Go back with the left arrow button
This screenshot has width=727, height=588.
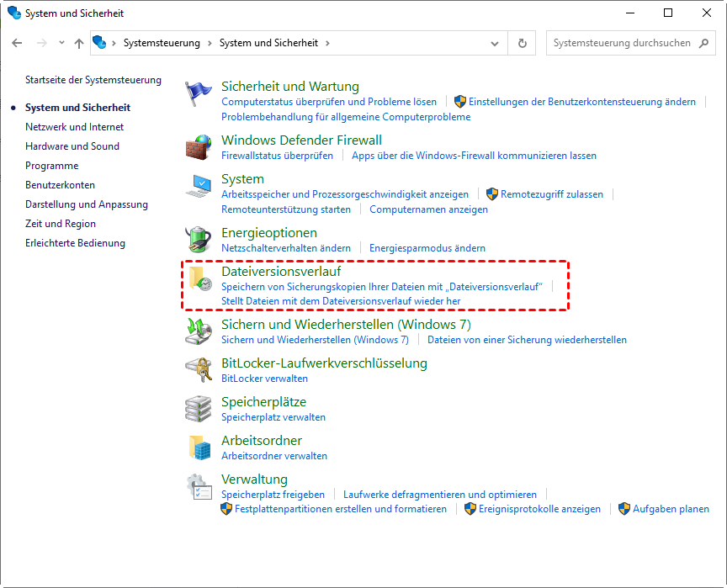coord(17,43)
